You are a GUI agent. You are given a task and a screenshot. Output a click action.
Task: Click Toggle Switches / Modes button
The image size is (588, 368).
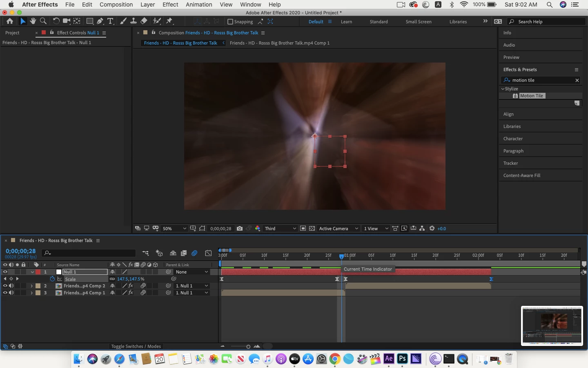[136, 346]
